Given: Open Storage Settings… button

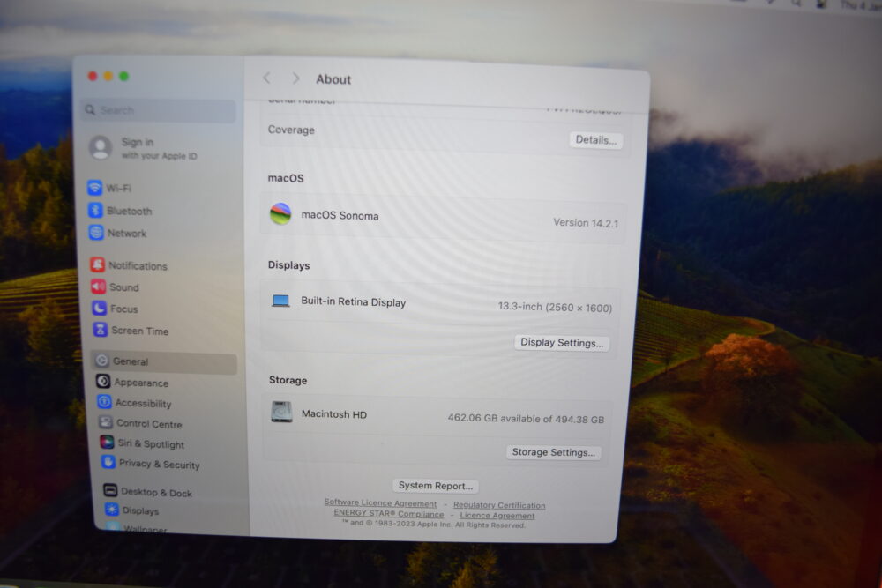Looking at the screenshot, I should 554,452.
